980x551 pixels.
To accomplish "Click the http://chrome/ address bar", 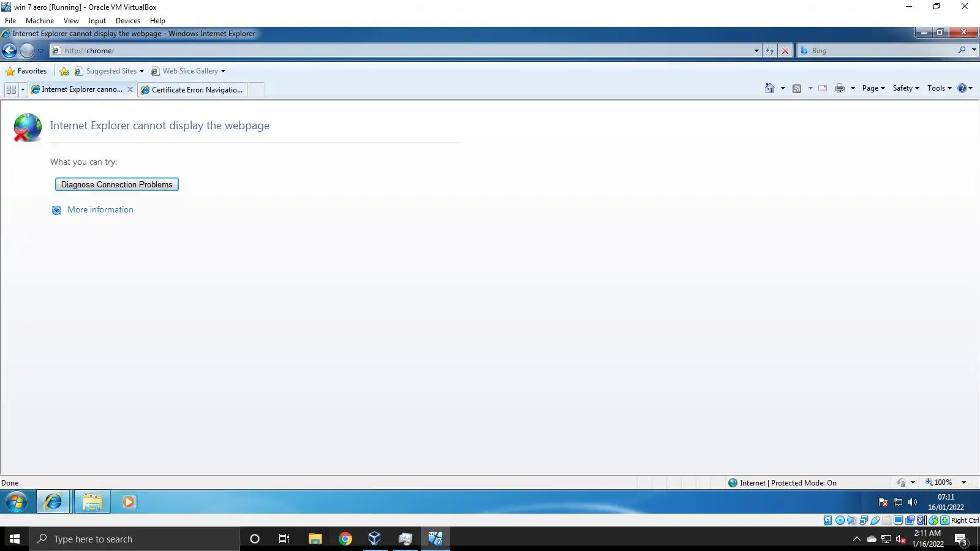I will (404, 51).
